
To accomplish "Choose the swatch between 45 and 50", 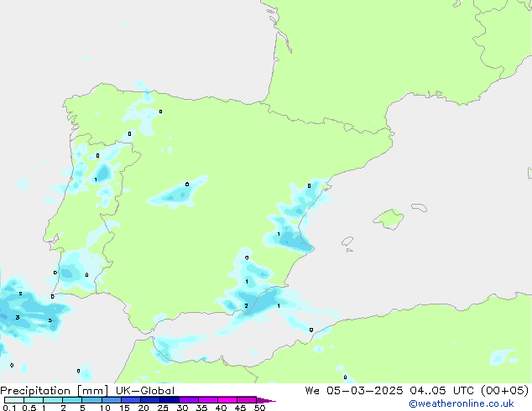I will pyautogui.click(x=247, y=400).
